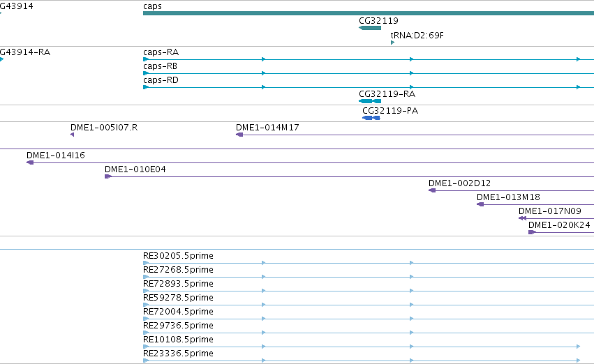This screenshot has width=594, height=364.
Task: Click the tRNA:D2:69F text label
Action: (417, 36)
